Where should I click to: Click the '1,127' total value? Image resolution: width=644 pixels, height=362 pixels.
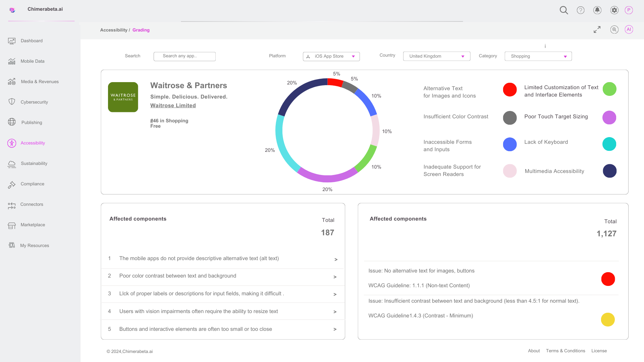[x=606, y=234]
